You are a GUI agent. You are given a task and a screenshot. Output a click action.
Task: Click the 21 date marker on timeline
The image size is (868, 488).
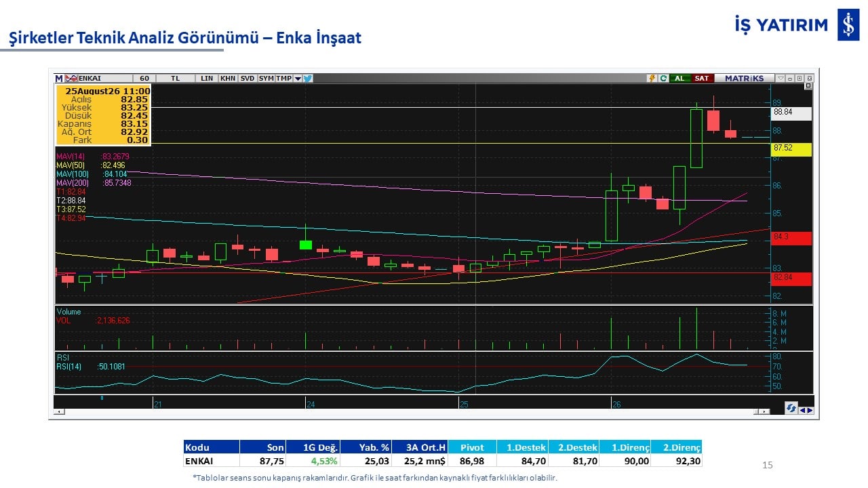point(157,405)
